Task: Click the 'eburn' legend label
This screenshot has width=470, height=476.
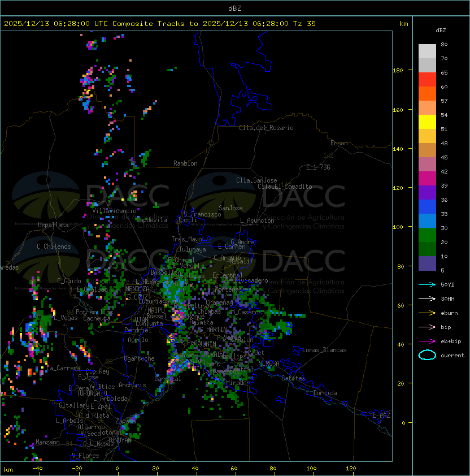Action: 449,313
